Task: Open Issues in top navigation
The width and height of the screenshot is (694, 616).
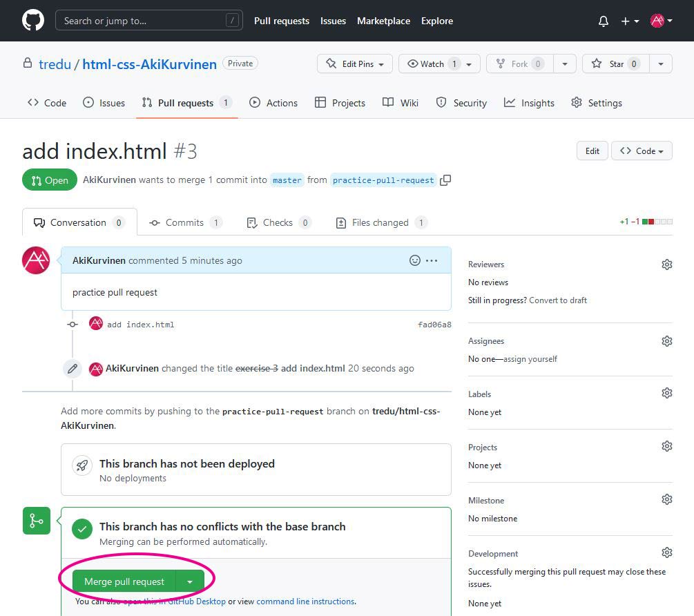Action: 333,21
